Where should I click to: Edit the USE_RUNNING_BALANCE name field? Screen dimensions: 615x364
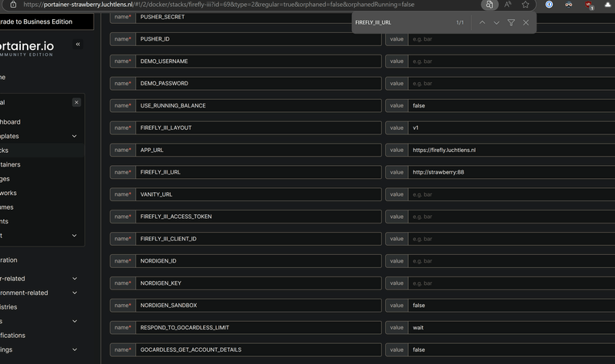click(258, 106)
